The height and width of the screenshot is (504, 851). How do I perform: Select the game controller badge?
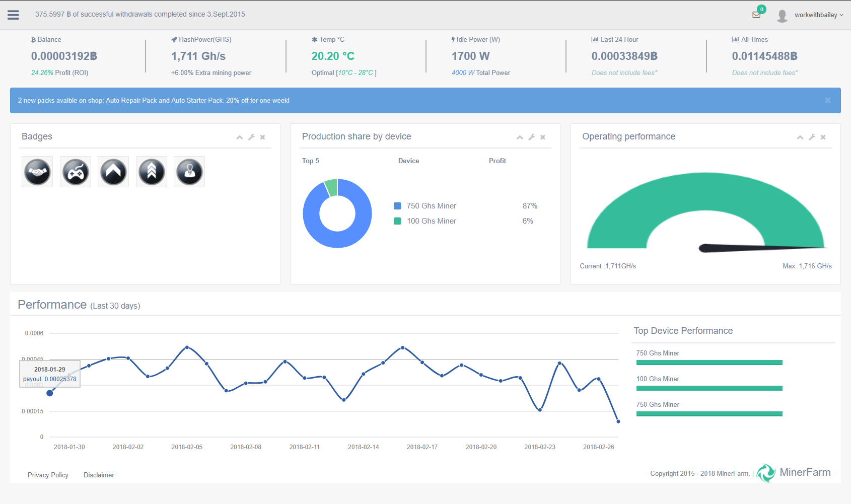point(76,172)
